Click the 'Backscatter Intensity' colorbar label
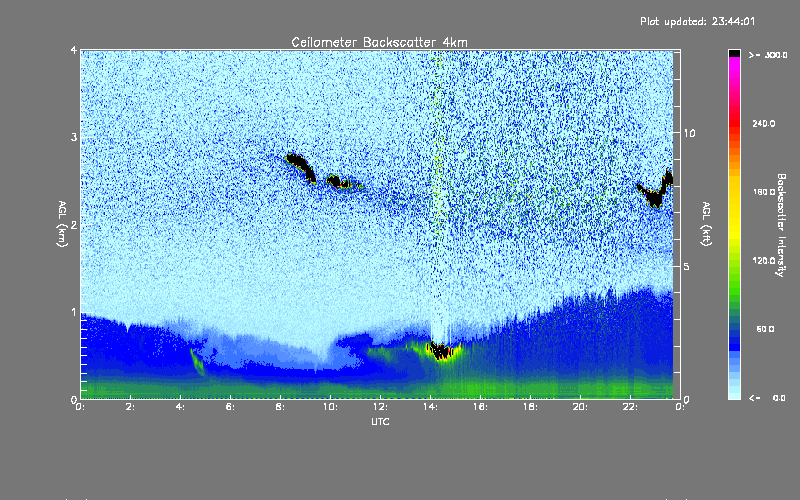This screenshot has width=800, height=500. pos(781,225)
